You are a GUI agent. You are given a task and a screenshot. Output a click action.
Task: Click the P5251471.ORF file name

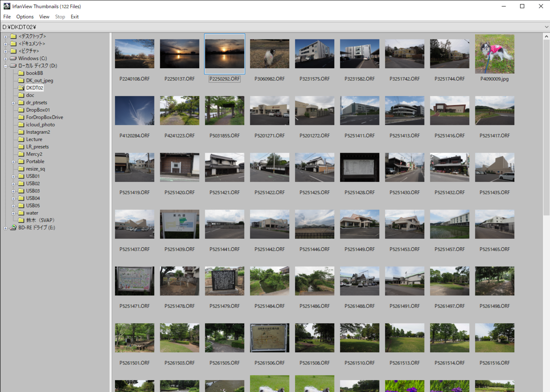pyautogui.click(x=135, y=306)
